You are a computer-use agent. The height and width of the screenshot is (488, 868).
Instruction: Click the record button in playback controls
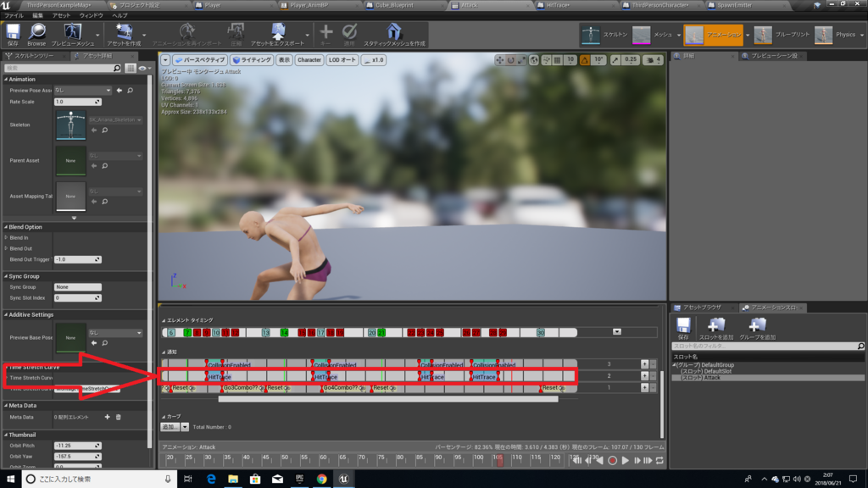612,460
